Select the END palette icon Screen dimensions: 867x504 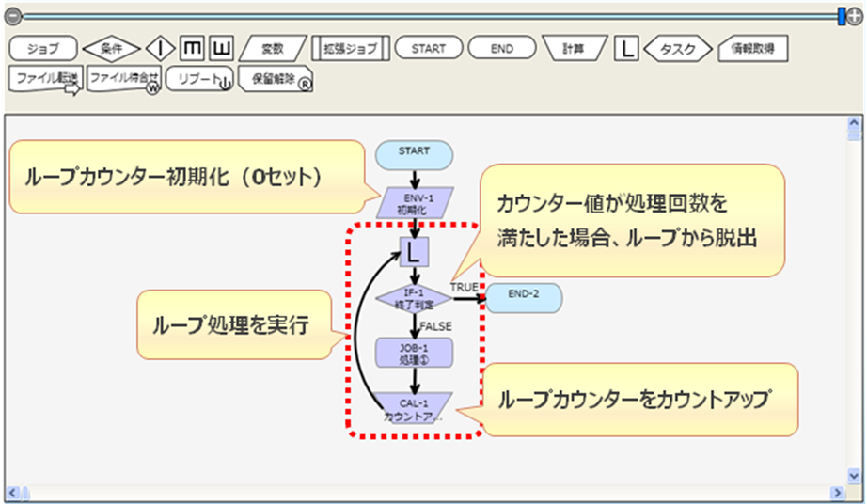(x=502, y=48)
